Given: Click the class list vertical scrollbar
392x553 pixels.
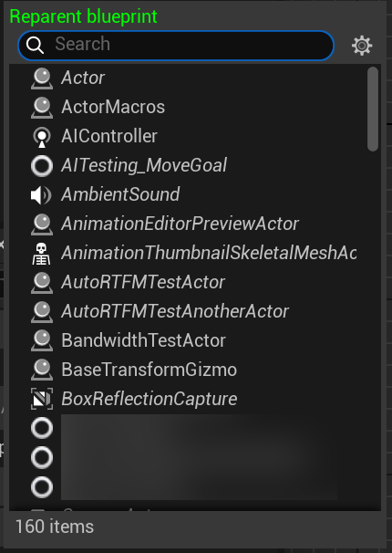Looking at the screenshot, I should pos(373,109).
